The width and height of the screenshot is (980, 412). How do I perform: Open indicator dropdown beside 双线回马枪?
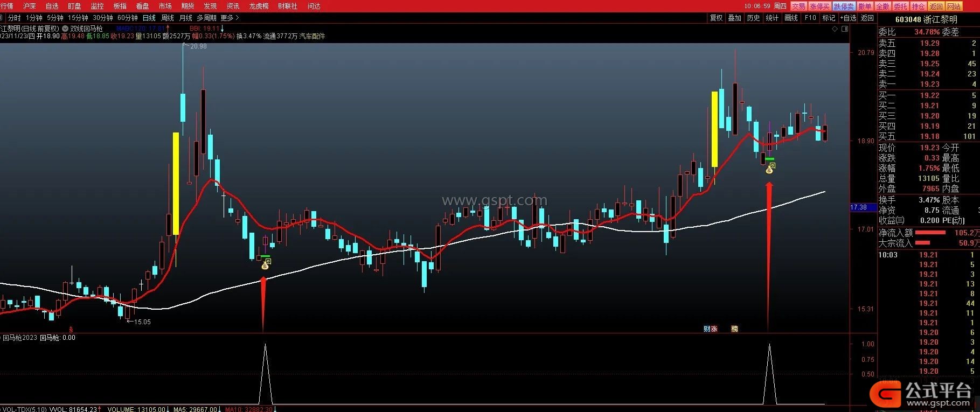[65, 28]
